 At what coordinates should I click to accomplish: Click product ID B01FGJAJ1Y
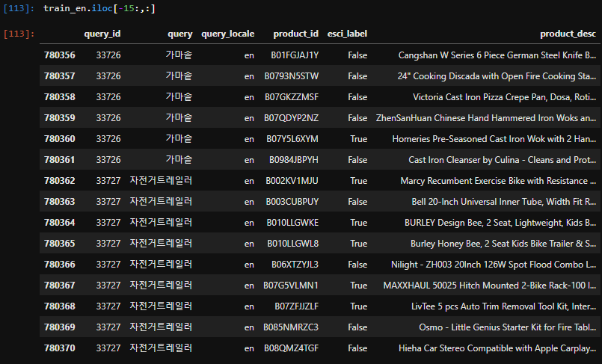(x=295, y=55)
